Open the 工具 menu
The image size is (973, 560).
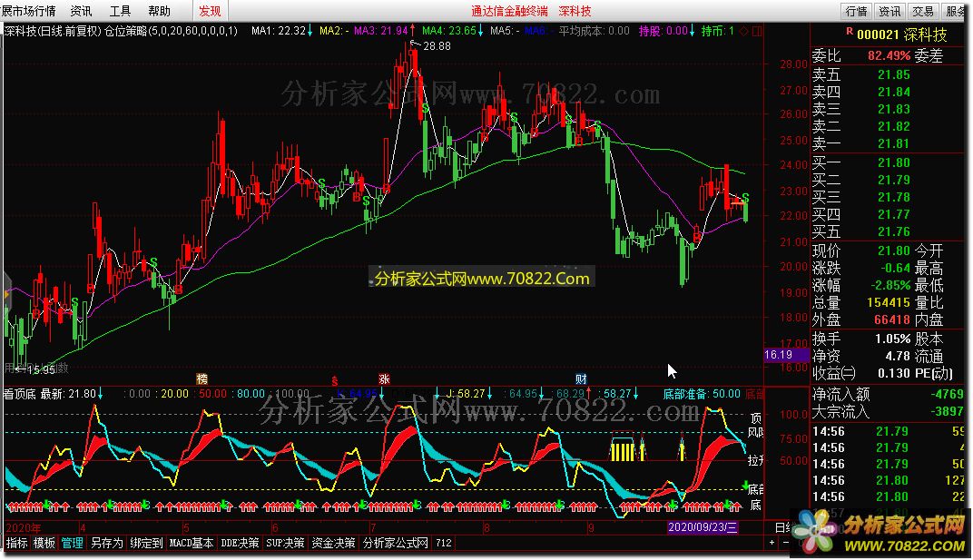coord(120,11)
